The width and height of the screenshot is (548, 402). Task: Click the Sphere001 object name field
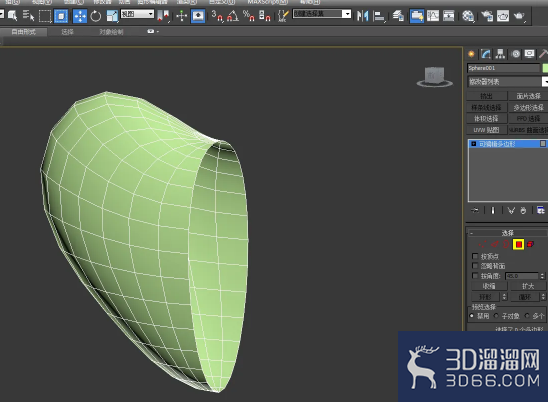pos(504,68)
